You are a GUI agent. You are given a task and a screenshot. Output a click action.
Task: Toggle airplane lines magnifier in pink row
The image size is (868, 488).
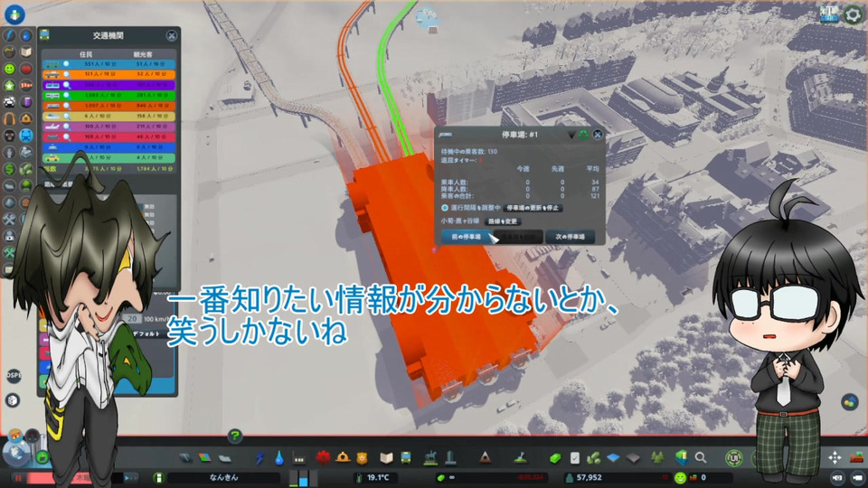click(x=66, y=127)
